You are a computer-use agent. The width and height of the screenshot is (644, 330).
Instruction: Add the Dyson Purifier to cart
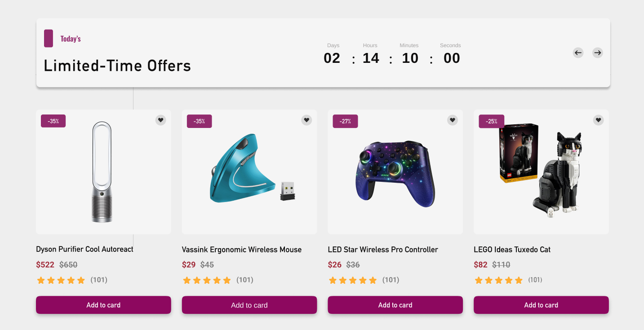[103, 305]
